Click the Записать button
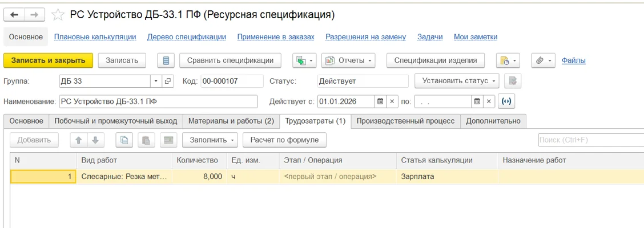This screenshot has height=228, width=644. coord(122,60)
